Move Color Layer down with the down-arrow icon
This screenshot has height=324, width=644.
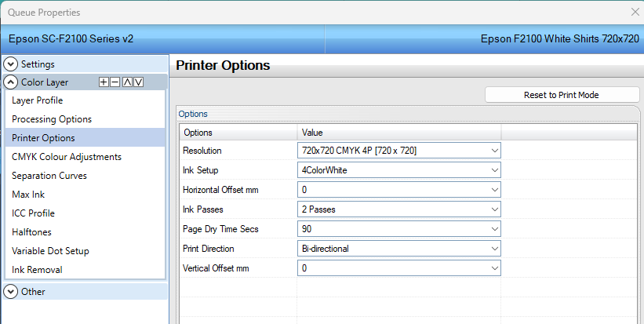coord(139,82)
